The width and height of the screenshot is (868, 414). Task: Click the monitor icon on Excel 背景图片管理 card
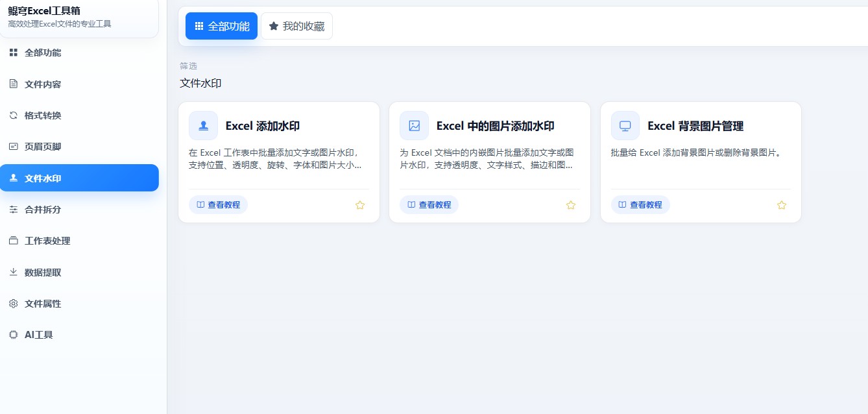pos(625,126)
